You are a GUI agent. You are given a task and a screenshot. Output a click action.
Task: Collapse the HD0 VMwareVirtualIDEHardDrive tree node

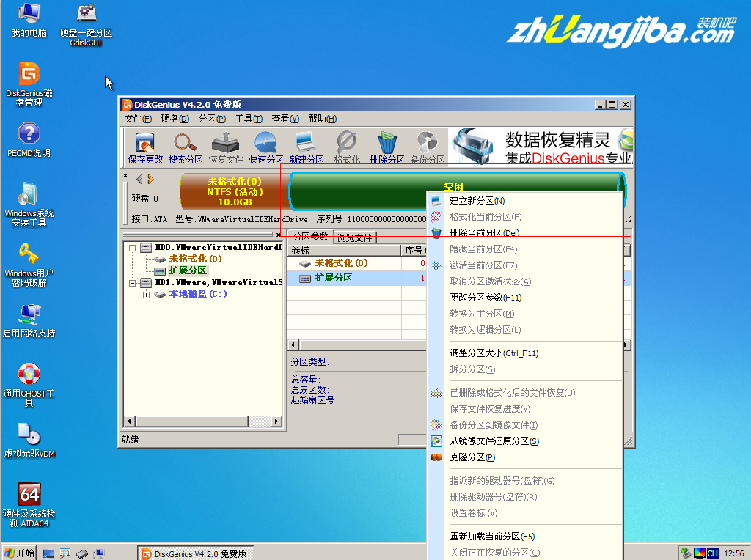[x=131, y=248]
